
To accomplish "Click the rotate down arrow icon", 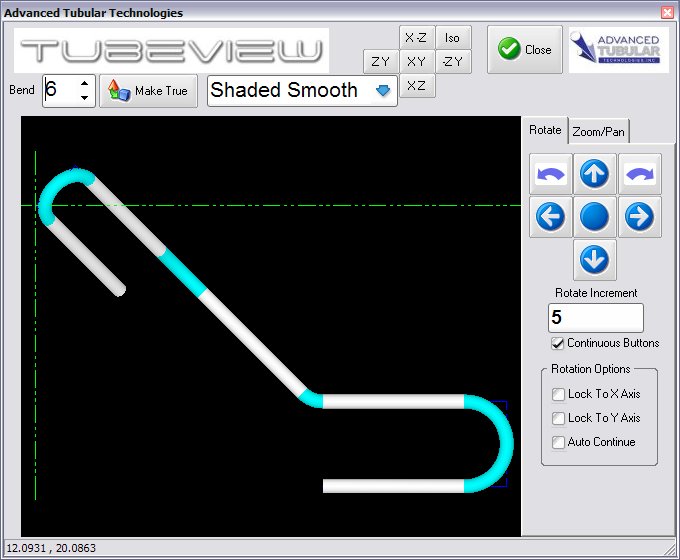I will point(595,260).
